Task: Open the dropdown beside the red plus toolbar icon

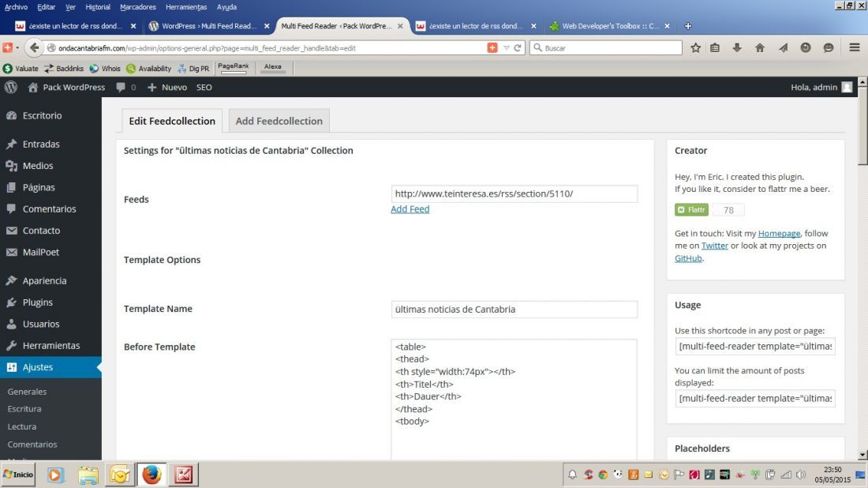Action: coord(17,48)
